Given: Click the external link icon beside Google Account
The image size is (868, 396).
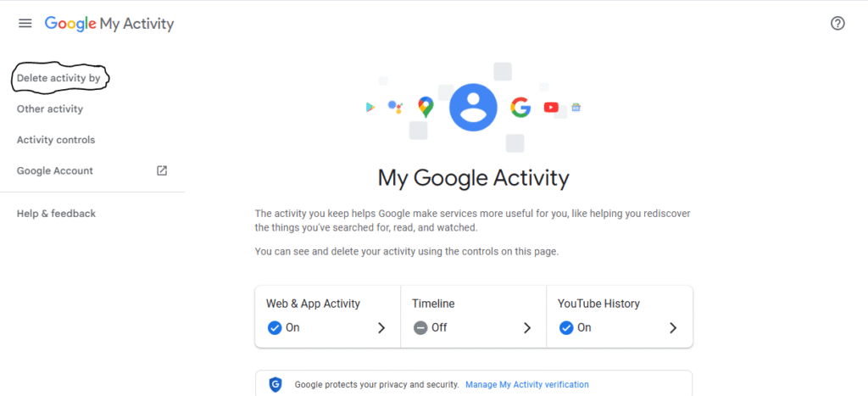Looking at the screenshot, I should 162,170.
